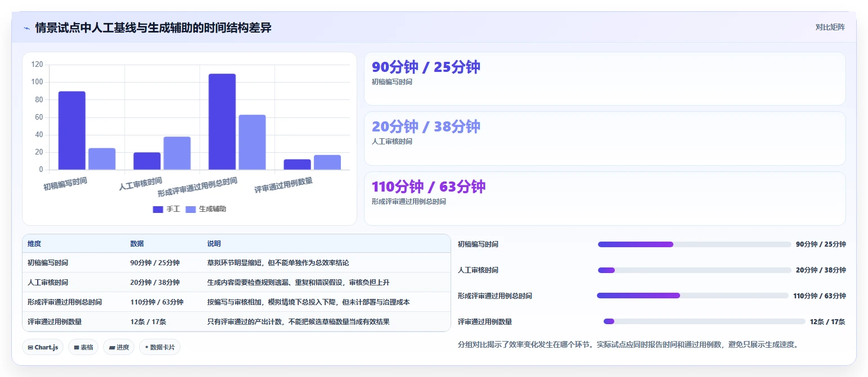This screenshot has width=868, height=377.
Task: Select the 90分钟 / 25分钟 data card
Action: (x=605, y=79)
